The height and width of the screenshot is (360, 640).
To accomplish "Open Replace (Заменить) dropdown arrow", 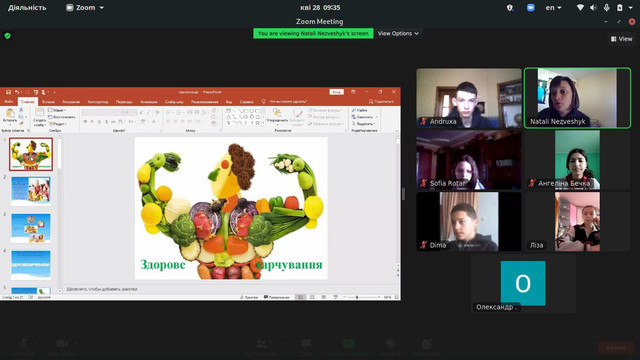I will click(x=376, y=117).
